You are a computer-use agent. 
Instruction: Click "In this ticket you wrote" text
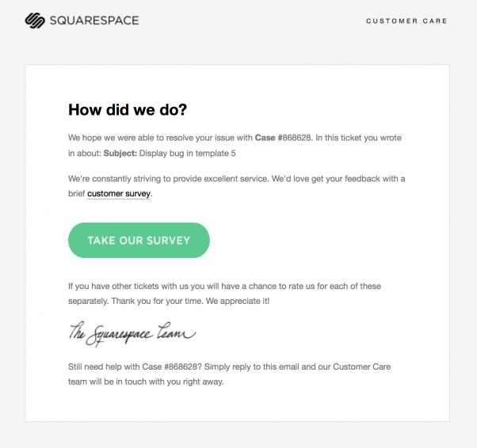pos(358,138)
